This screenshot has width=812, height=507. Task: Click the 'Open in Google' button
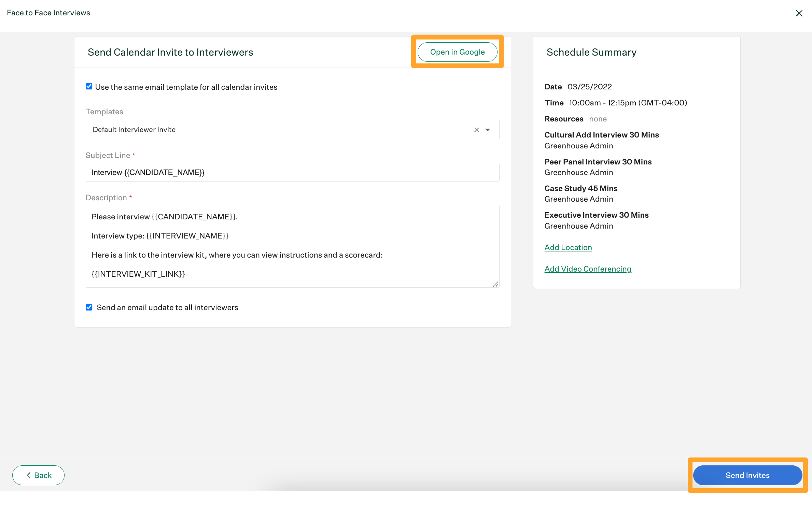457,52
